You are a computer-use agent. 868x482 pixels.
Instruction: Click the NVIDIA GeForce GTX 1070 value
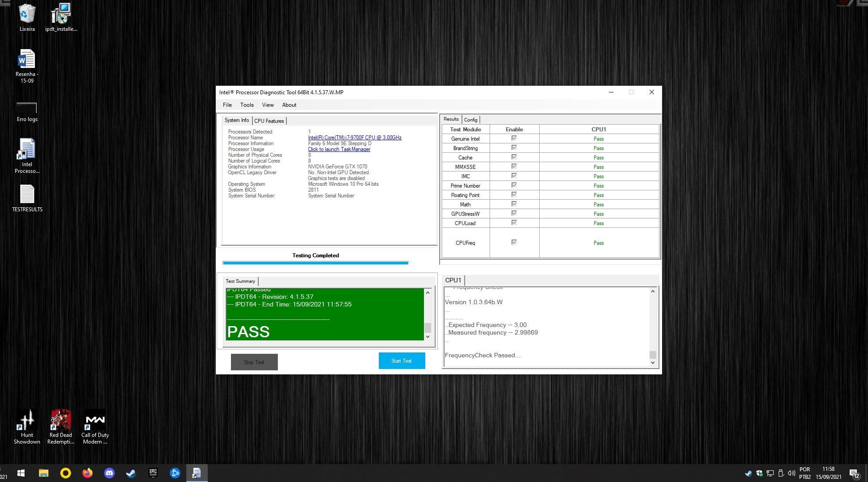pos(338,167)
